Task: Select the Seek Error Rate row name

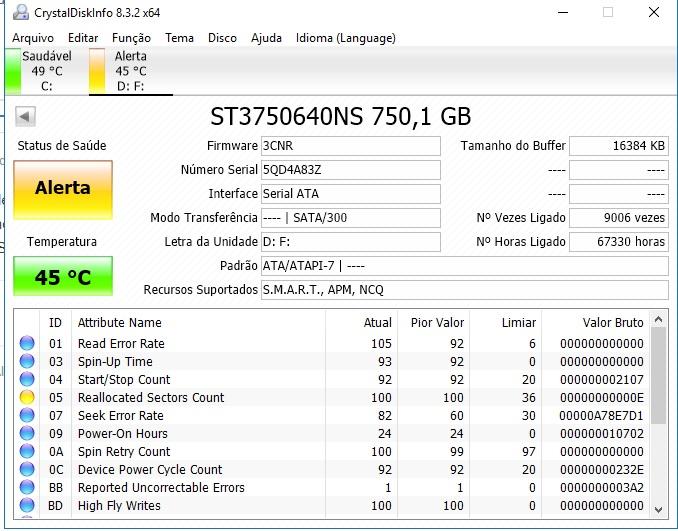Action: click(121, 416)
